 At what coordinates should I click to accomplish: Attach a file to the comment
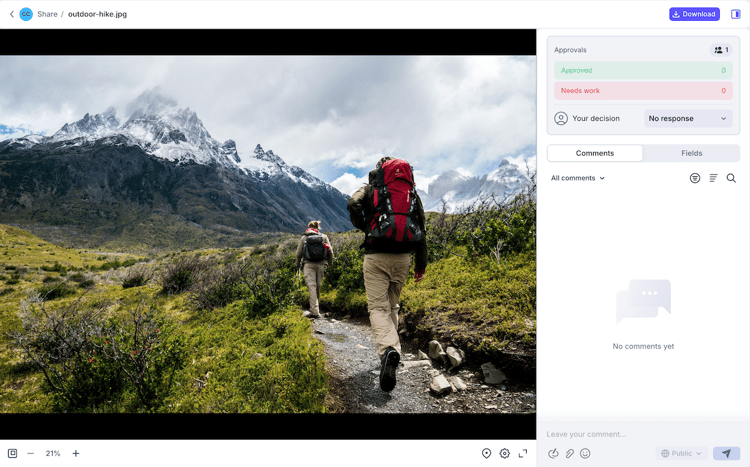569,453
